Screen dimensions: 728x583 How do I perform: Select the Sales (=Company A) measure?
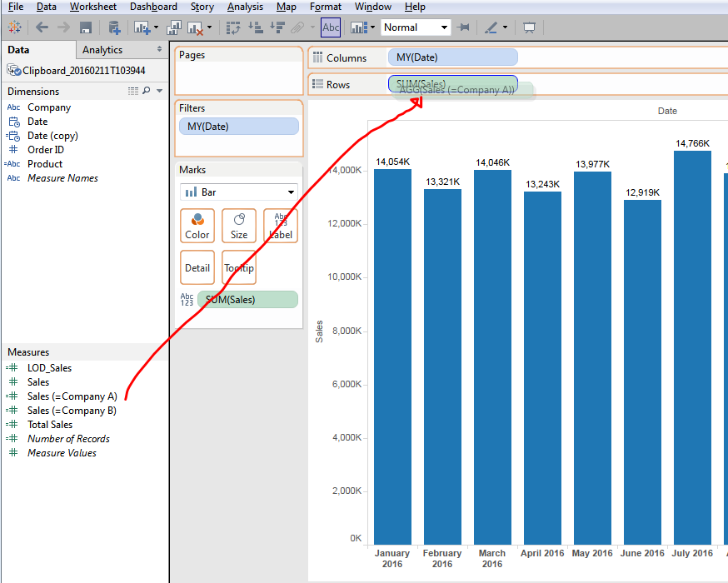[x=72, y=396]
